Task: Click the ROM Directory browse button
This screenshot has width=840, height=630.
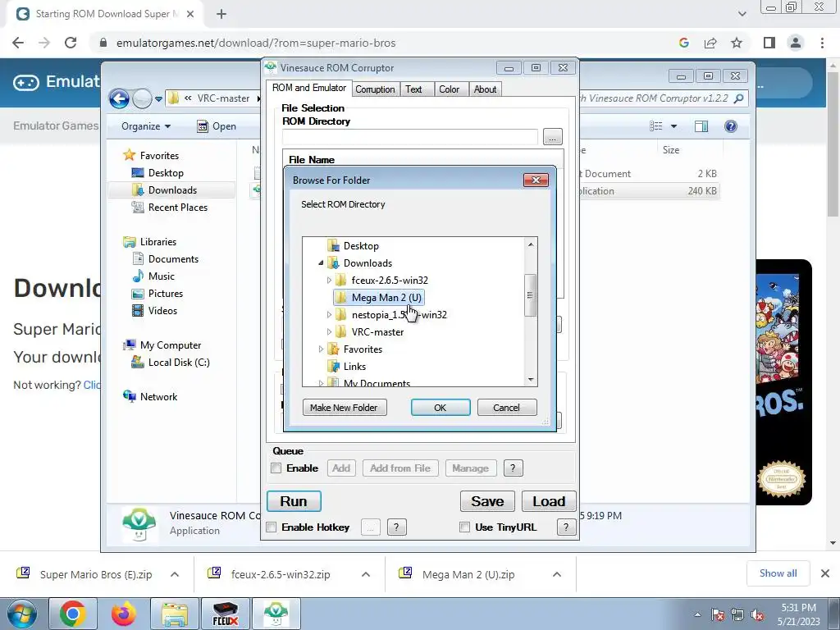Action: (x=552, y=137)
